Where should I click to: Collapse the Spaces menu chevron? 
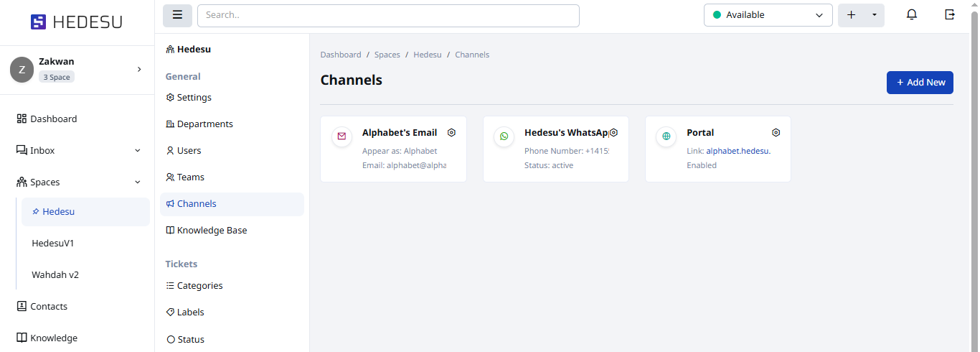[x=138, y=182]
